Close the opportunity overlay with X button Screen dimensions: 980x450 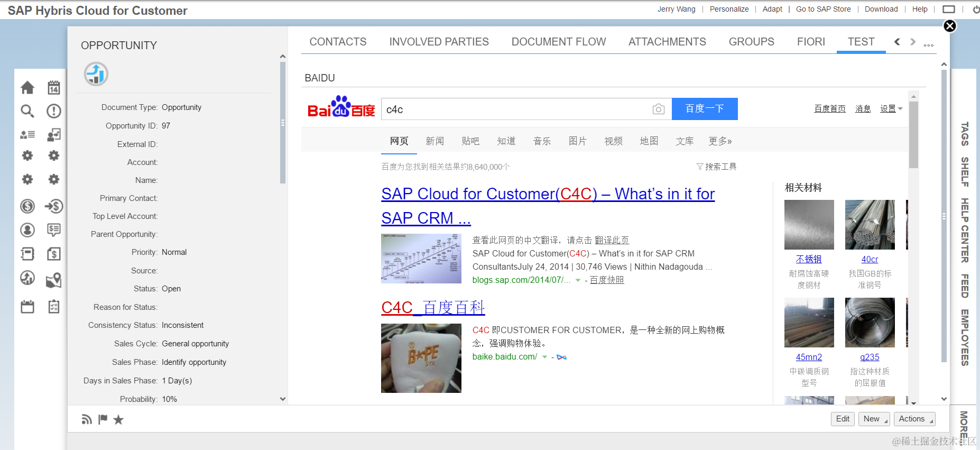(950, 26)
